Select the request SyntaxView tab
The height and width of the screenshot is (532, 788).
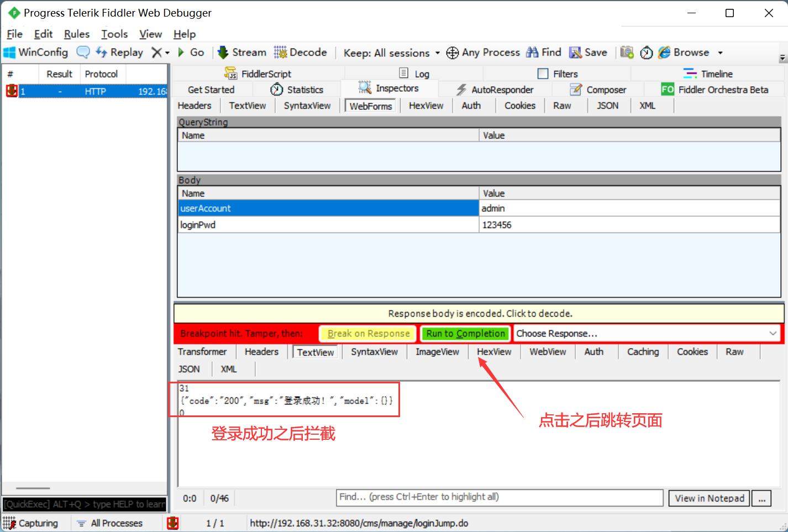point(307,106)
